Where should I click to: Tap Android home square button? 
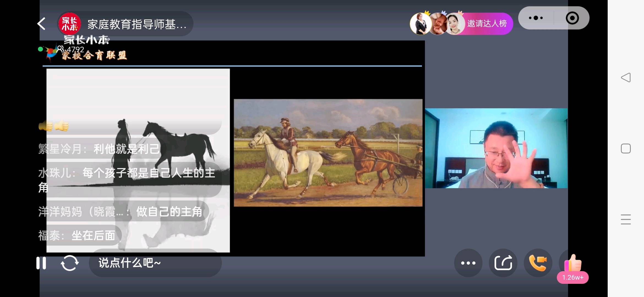(626, 149)
